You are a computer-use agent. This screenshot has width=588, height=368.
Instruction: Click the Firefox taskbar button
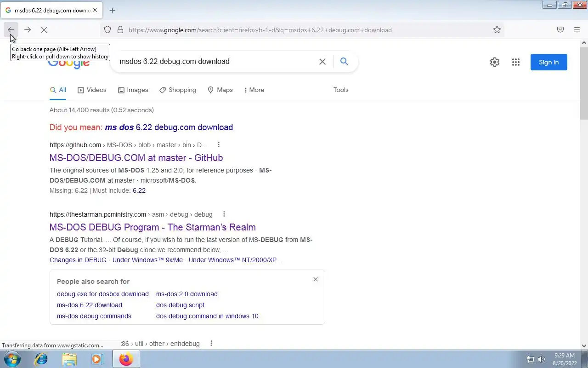[126, 359]
